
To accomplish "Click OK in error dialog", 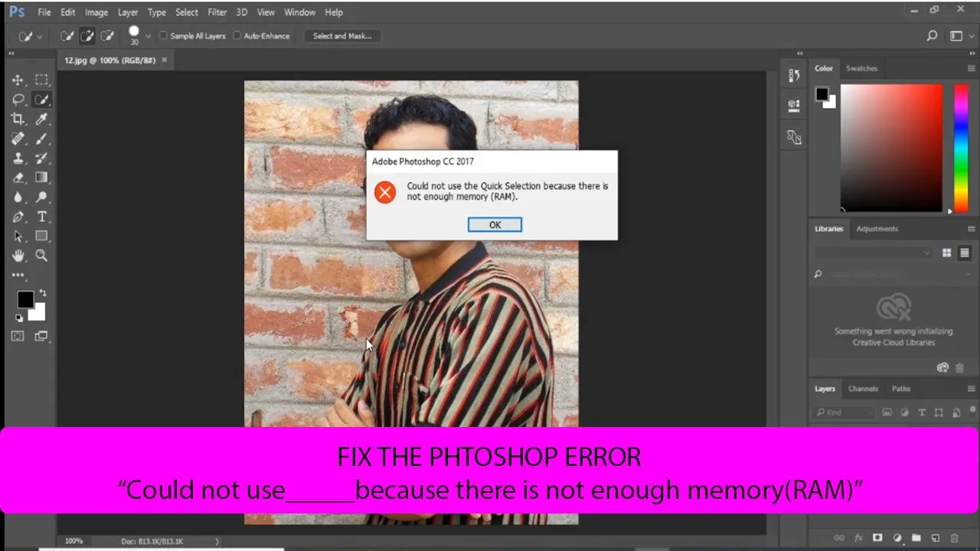I will [495, 224].
